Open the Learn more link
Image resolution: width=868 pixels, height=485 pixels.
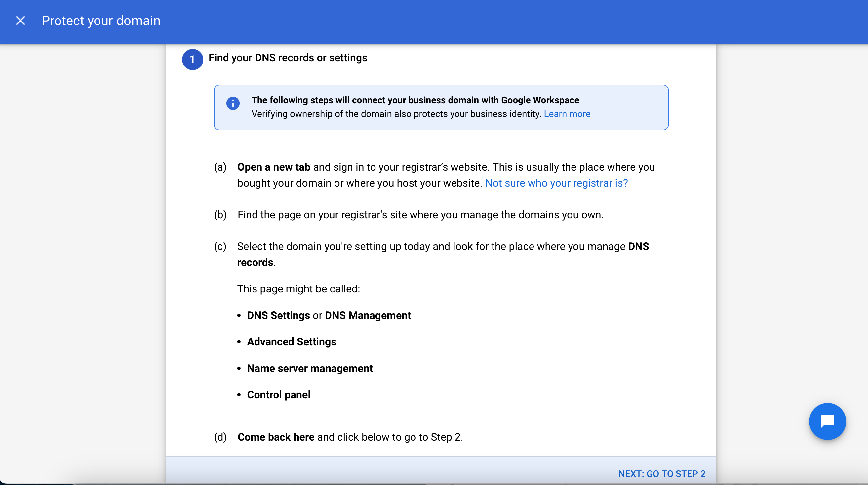[x=567, y=114]
